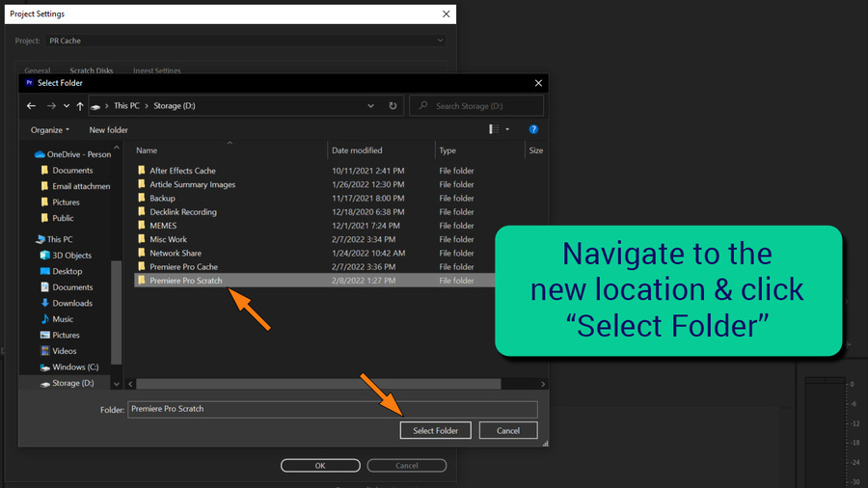Screen dimensions: 868x488
Task: Open the Music folder in navigation pane
Action: tap(62, 319)
